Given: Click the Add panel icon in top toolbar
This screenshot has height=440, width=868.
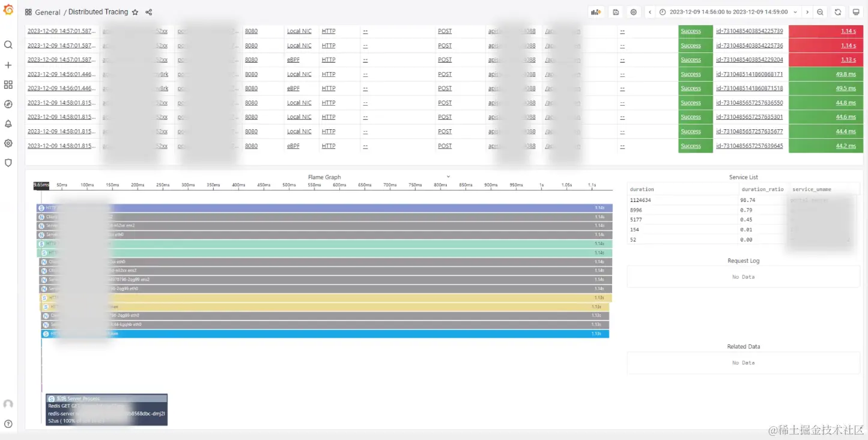Looking at the screenshot, I should coord(595,11).
